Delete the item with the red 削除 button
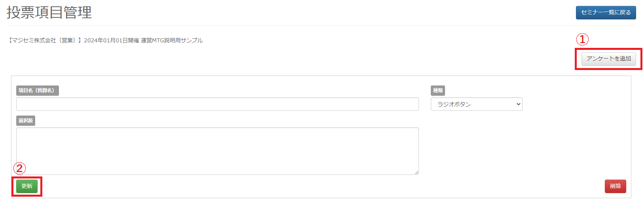Viewport: 644px width, 201px height. pyautogui.click(x=615, y=186)
